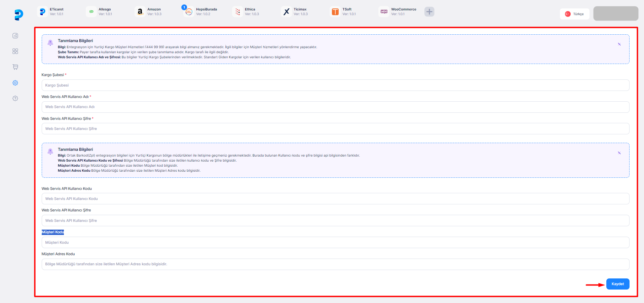Add a new integration with the plus icon
644x303 pixels.
(429, 12)
